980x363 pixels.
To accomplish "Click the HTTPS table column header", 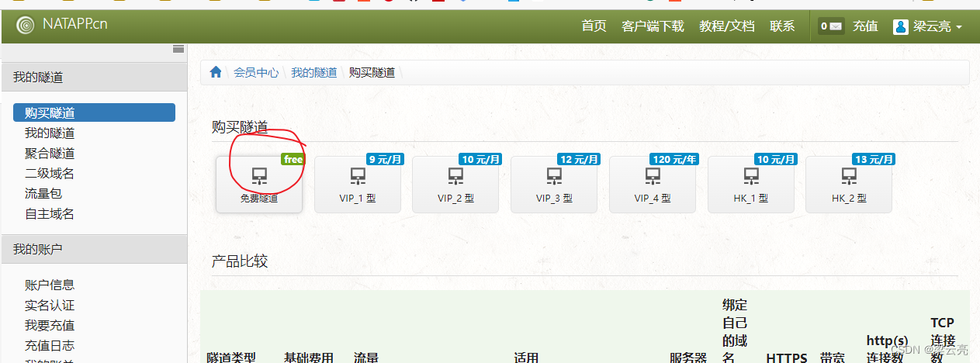I will [x=787, y=358].
